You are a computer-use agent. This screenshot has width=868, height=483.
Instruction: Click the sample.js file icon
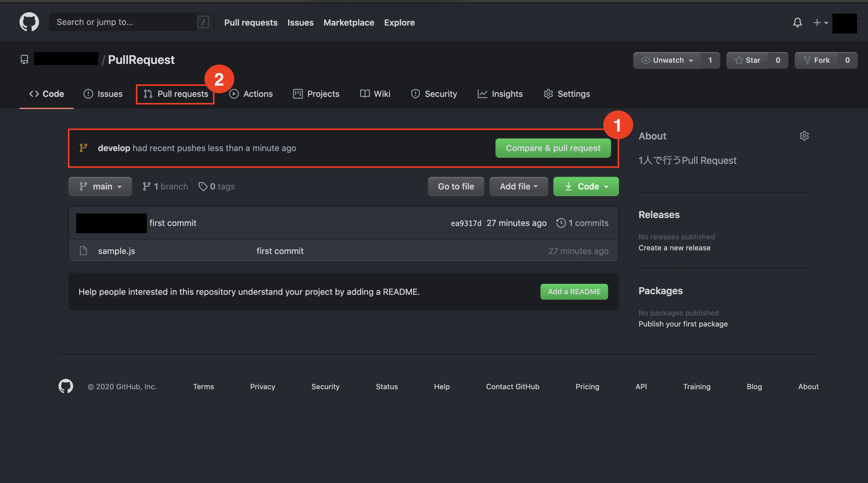pos(83,251)
